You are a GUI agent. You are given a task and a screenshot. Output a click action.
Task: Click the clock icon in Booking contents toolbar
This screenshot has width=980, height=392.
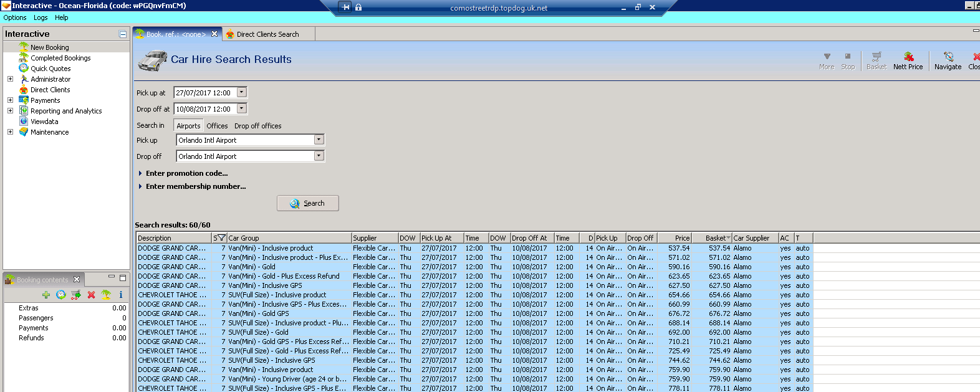(61, 295)
